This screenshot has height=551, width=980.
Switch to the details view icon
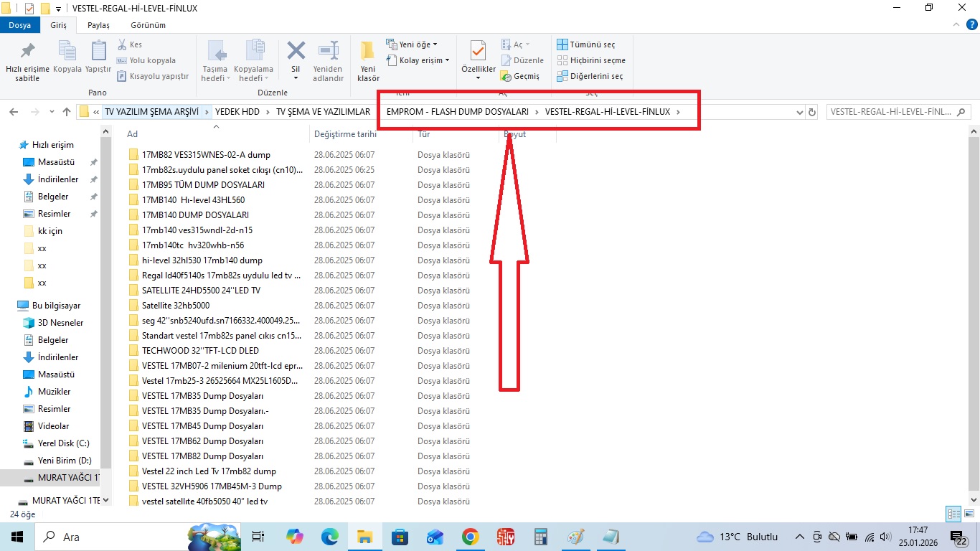(953, 514)
